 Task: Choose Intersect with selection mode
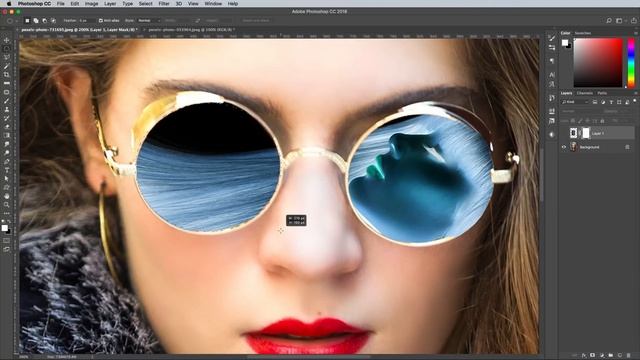point(53,20)
